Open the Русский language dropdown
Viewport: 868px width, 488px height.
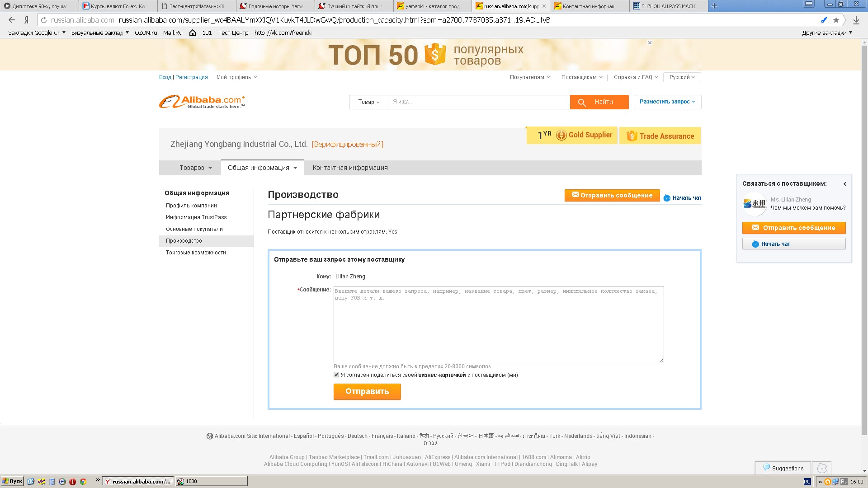682,77
